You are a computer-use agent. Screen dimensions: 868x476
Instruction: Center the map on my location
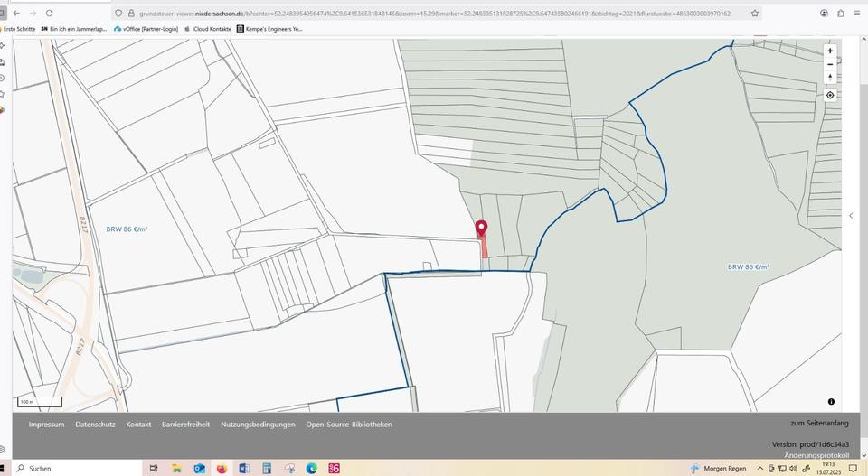(830, 95)
